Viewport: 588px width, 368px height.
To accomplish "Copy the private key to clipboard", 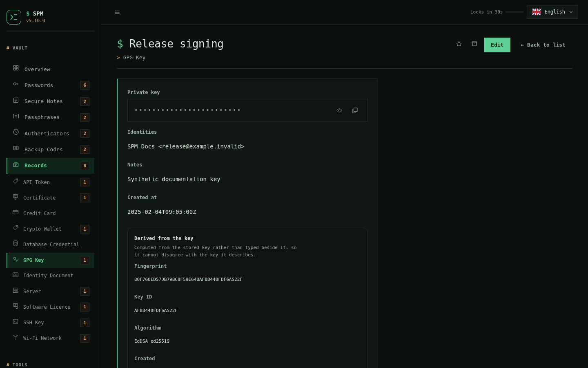I will (355, 110).
